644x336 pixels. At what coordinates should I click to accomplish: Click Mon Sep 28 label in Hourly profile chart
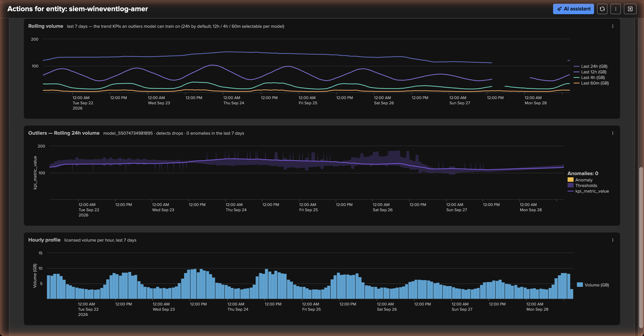(537, 309)
